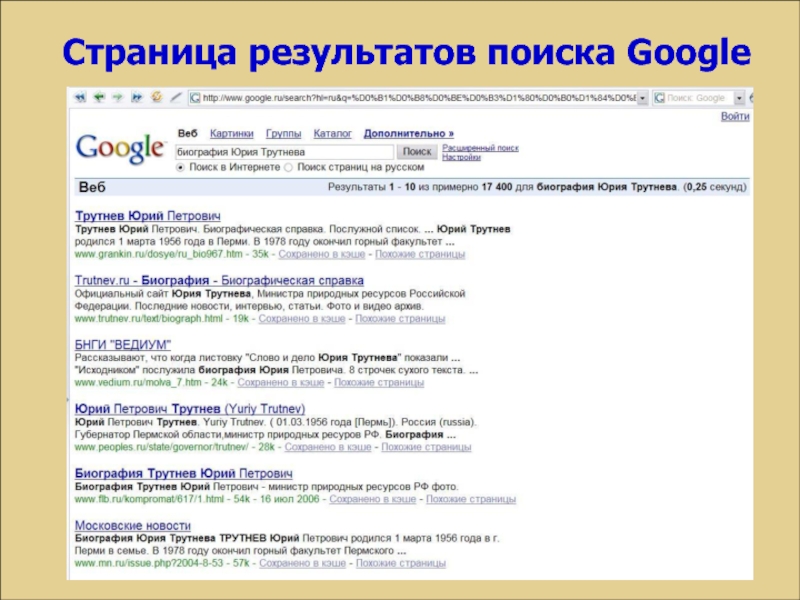Open result 'Trutnev.ru - Биография - Биографическая справка'

click(x=219, y=281)
